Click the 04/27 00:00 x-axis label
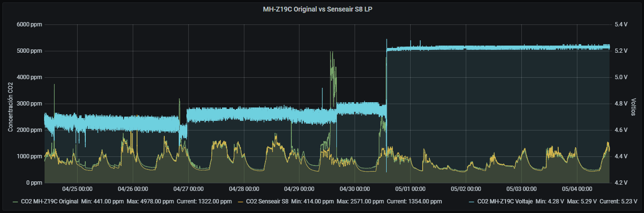Viewport: 644px width, 213px height. [188, 189]
